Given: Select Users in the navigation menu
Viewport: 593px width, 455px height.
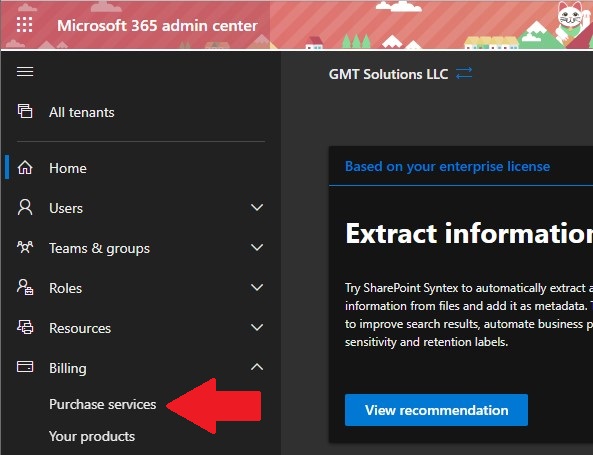Looking at the screenshot, I should click(x=66, y=208).
